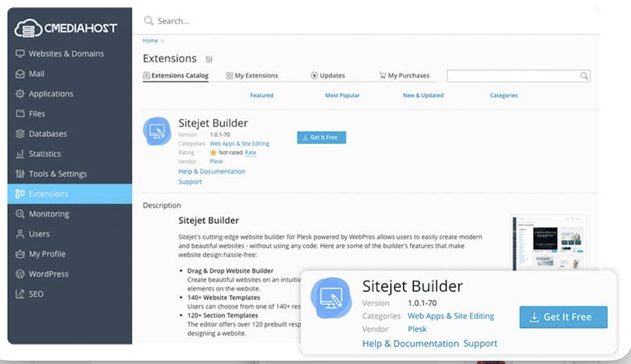Image resolution: width=631 pixels, height=364 pixels.
Task: Expand the Categories filter
Action: (x=504, y=95)
